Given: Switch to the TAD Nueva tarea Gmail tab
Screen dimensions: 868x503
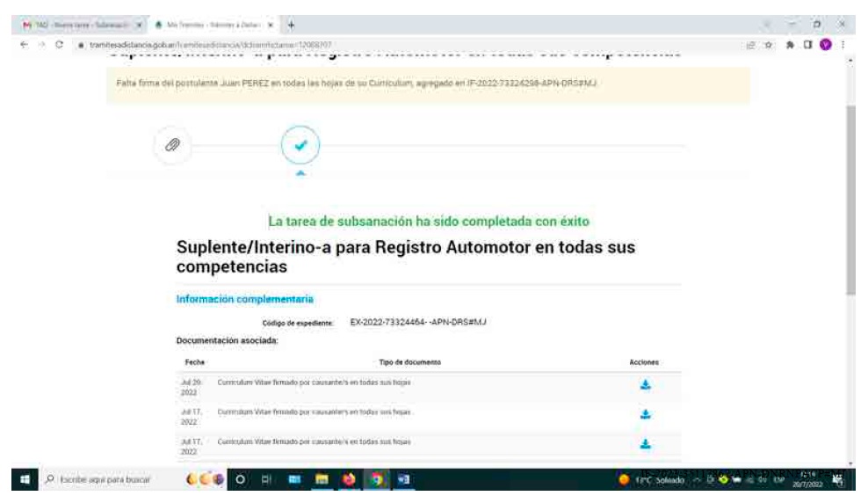Looking at the screenshot, I should coord(81,25).
